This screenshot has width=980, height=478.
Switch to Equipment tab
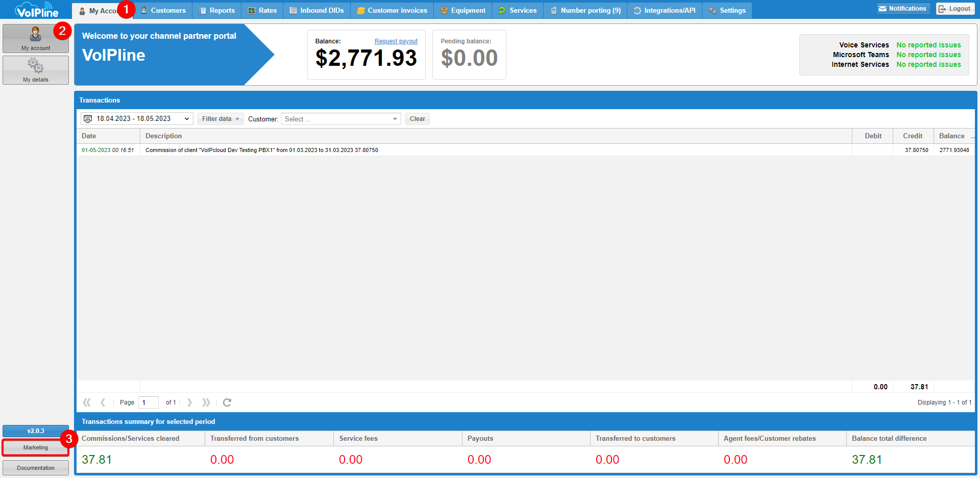point(463,10)
